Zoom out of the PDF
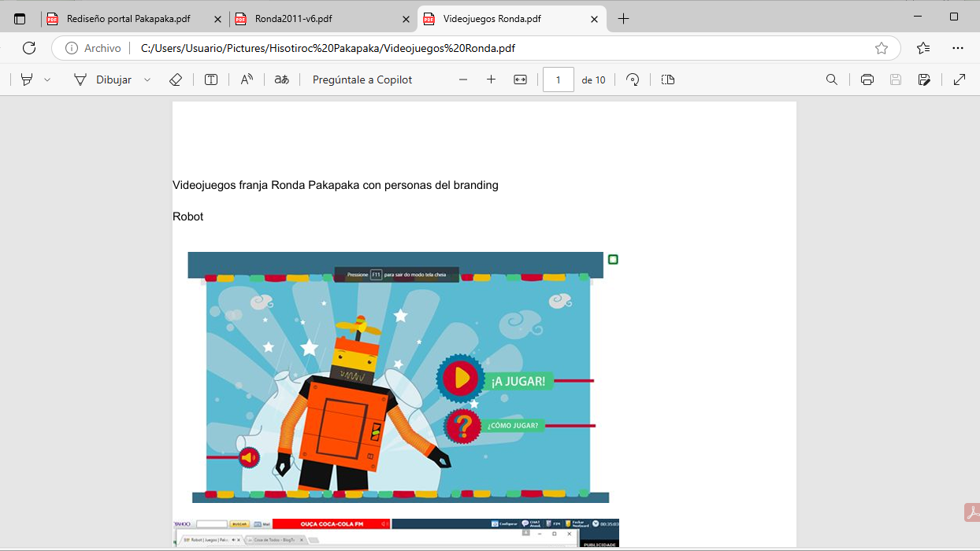The width and height of the screenshot is (980, 551). click(x=463, y=80)
